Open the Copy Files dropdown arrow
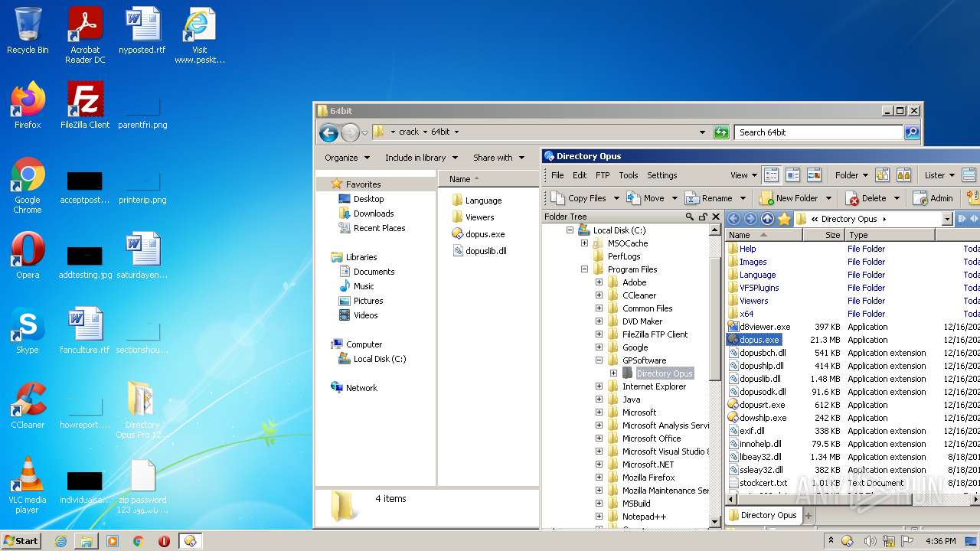This screenshot has height=551, width=980. [616, 198]
